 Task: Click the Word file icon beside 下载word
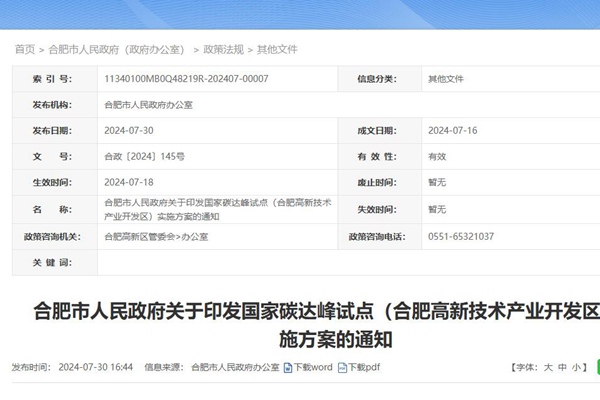point(288,367)
